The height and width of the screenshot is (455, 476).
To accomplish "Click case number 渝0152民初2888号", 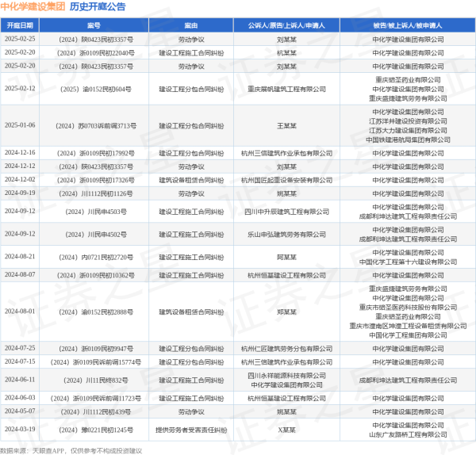I will [96, 312].
